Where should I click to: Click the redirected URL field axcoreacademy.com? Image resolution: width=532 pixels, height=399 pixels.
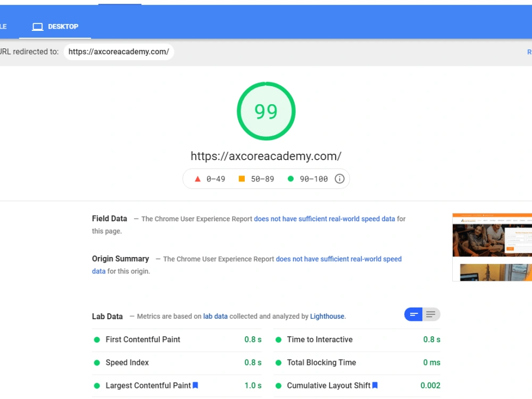point(119,52)
